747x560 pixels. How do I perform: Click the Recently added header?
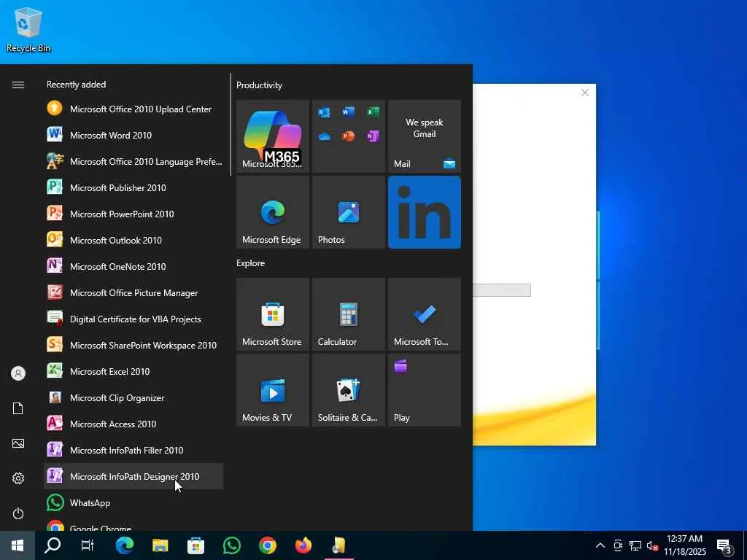click(76, 85)
